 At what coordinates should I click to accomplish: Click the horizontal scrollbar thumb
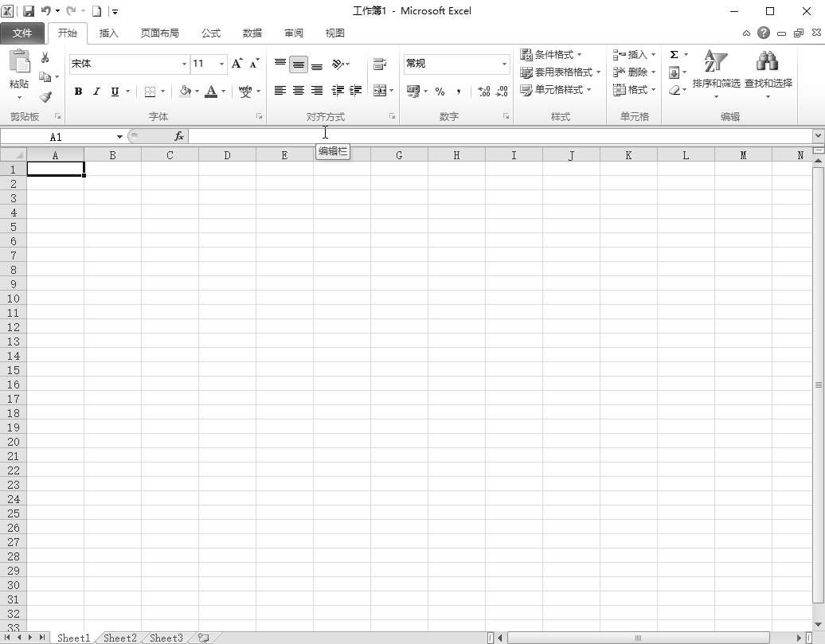638,638
